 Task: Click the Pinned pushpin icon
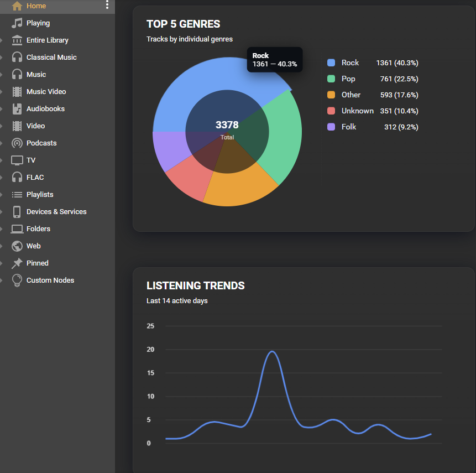click(x=17, y=263)
